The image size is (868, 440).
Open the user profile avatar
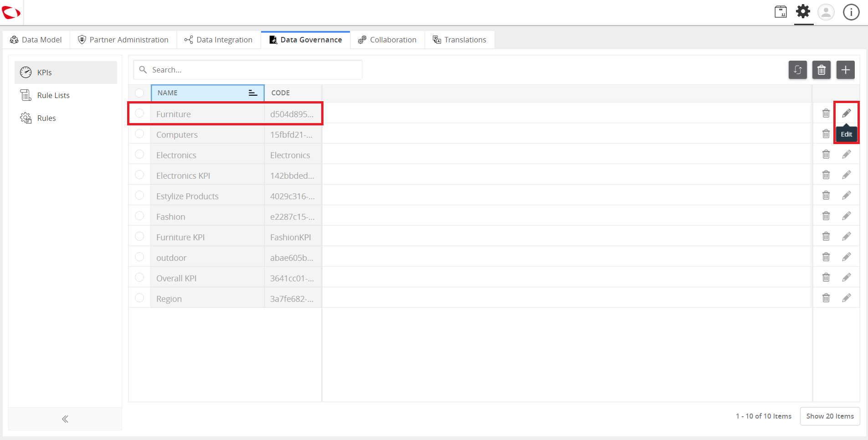pos(826,12)
